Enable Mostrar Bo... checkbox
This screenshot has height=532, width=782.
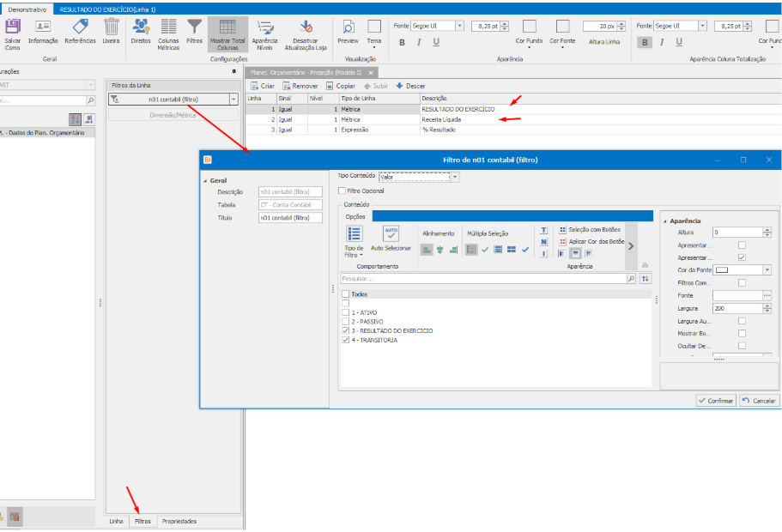tap(743, 333)
